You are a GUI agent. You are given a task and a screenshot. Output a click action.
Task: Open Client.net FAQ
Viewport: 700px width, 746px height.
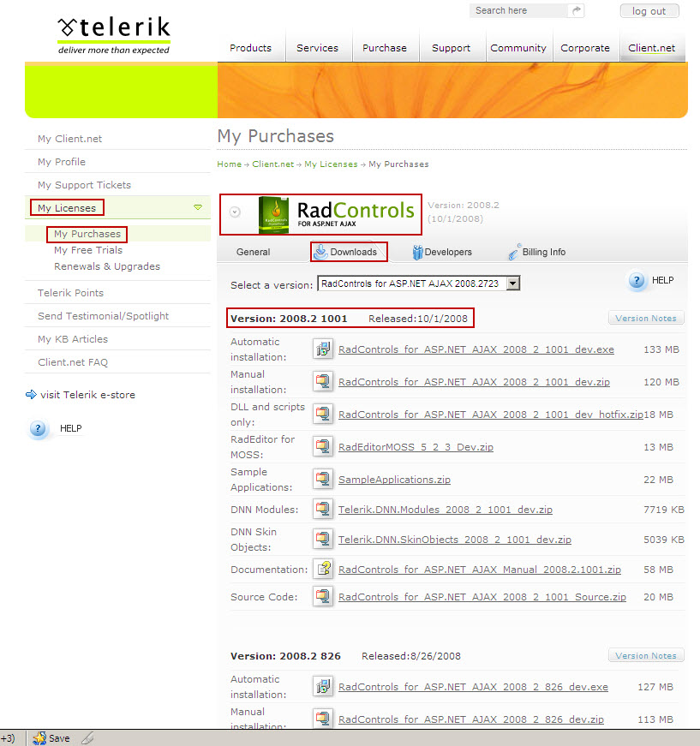pos(73,362)
